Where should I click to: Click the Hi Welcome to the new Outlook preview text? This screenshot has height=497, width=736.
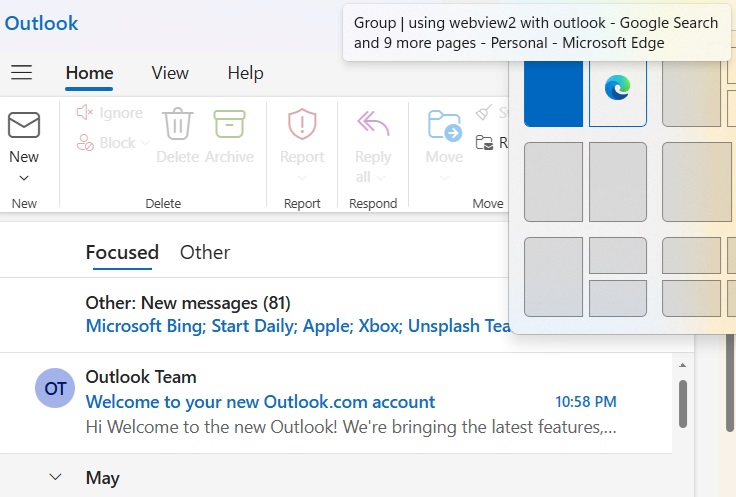[351, 427]
